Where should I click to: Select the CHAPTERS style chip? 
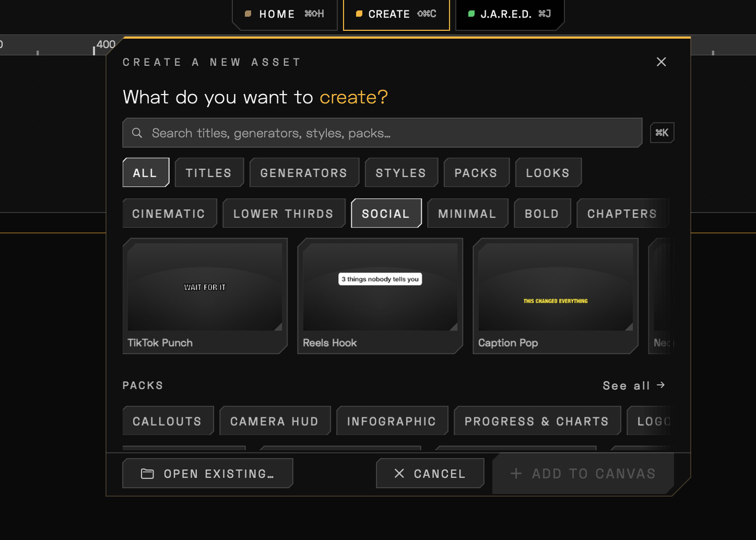(622, 213)
